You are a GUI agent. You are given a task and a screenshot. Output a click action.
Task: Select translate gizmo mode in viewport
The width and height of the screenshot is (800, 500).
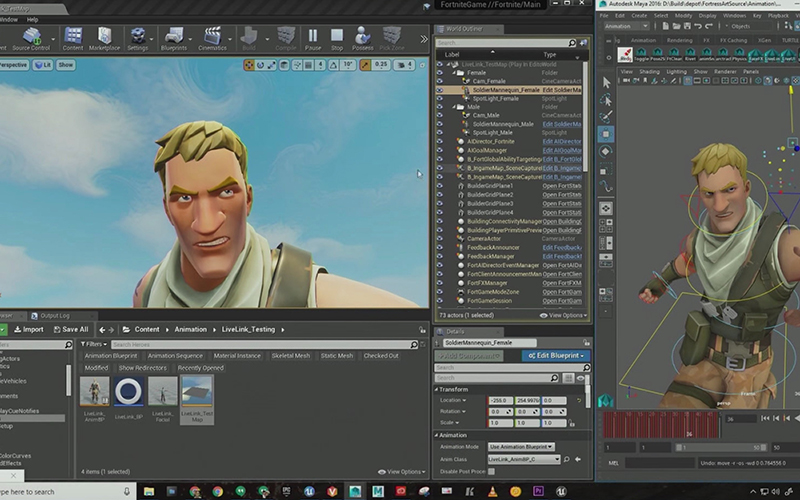249,65
